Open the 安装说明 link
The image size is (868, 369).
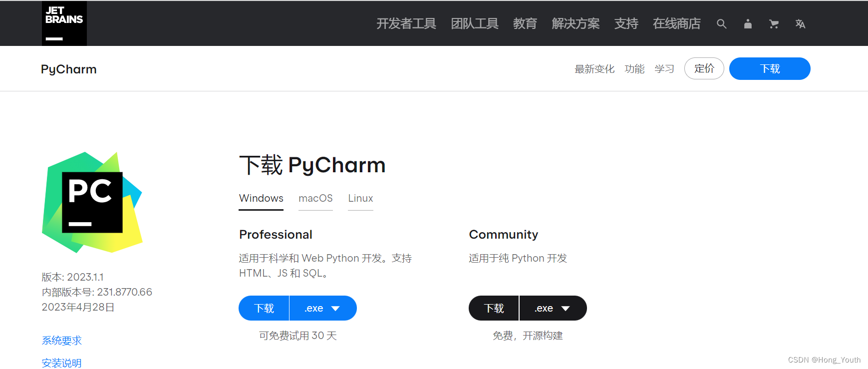[x=62, y=363]
